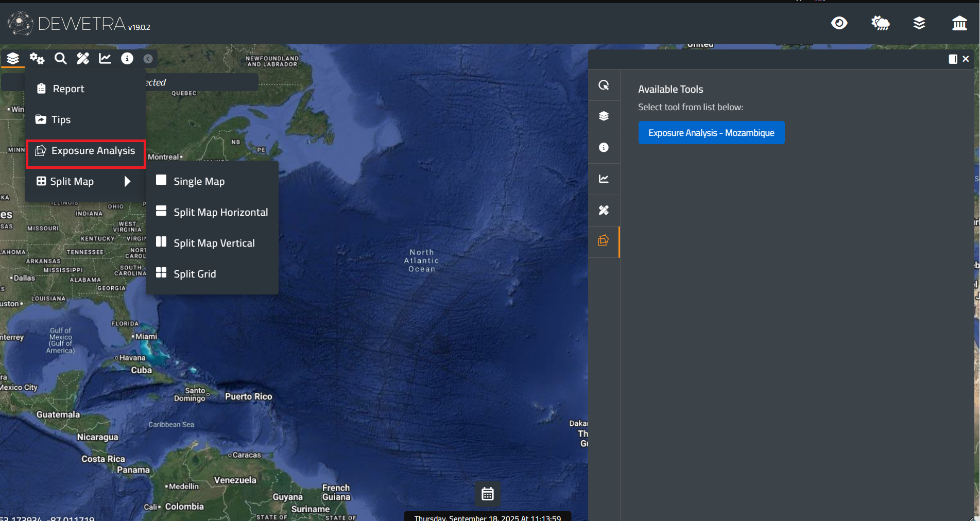Click the search magnifier icon
This screenshot has width=980, height=521.
(60, 59)
